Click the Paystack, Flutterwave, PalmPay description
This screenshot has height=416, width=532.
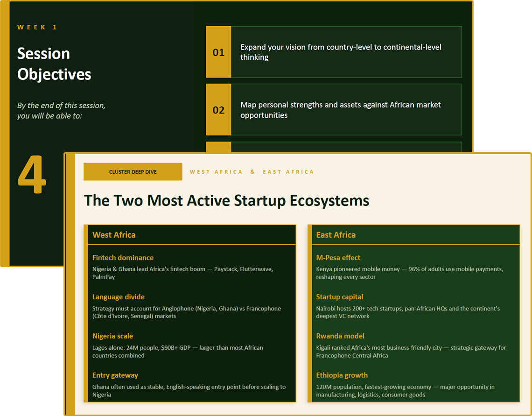[x=182, y=273]
